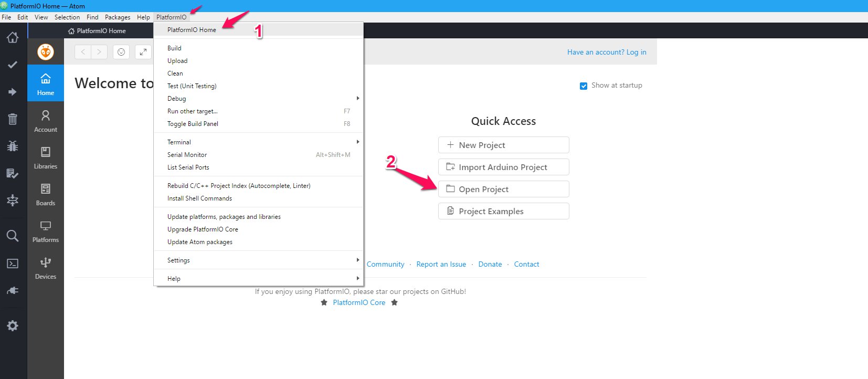868x379 pixels.
Task: Click the PlatformIO alien logo
Action: tap(46, 52)
